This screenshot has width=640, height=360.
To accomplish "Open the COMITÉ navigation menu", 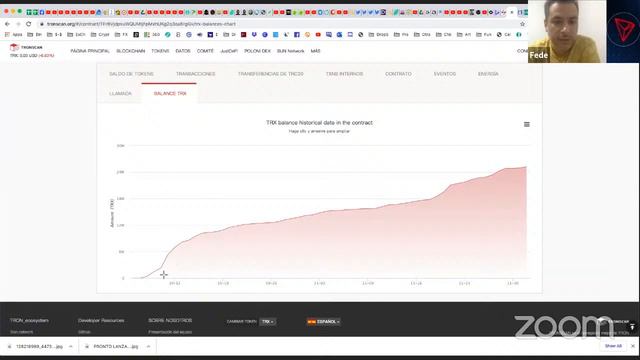I will [x=205, y=51].
